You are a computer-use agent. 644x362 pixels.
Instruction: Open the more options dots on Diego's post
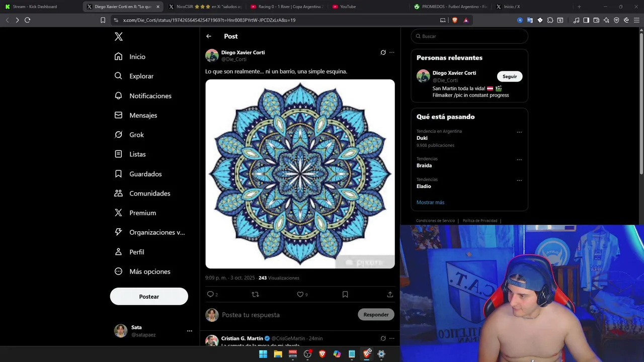point(391,52)
